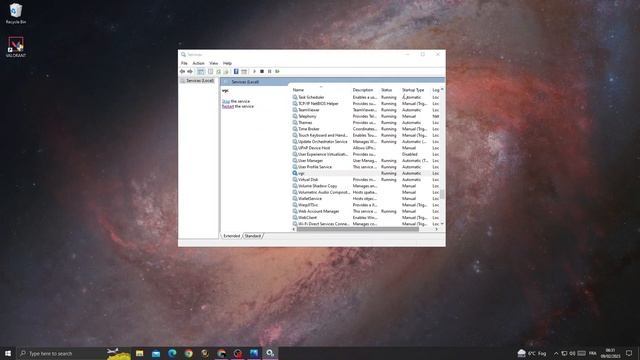Select the User Profile Service row
640x360 pixels.
click(366, 167)
